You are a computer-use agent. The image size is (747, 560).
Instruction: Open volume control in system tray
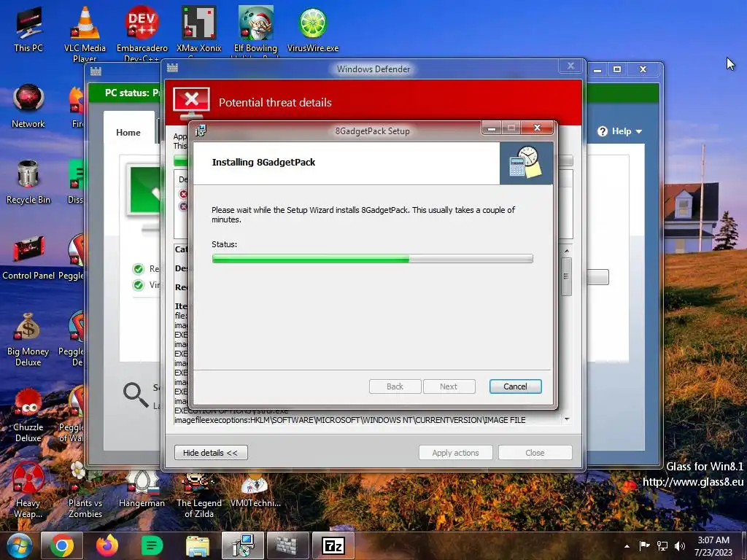click(680, 545)
